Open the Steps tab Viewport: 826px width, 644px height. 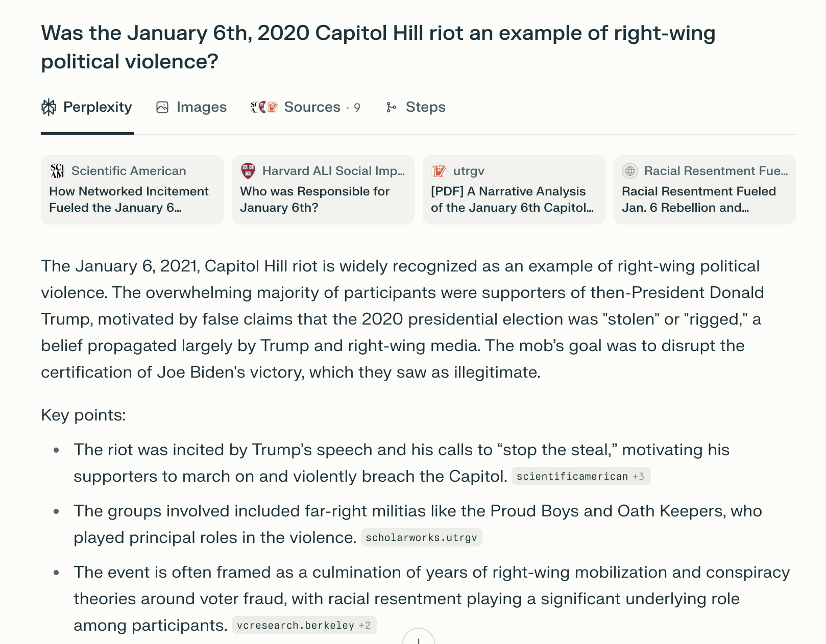pyautogui.click(x=416, y=107)
